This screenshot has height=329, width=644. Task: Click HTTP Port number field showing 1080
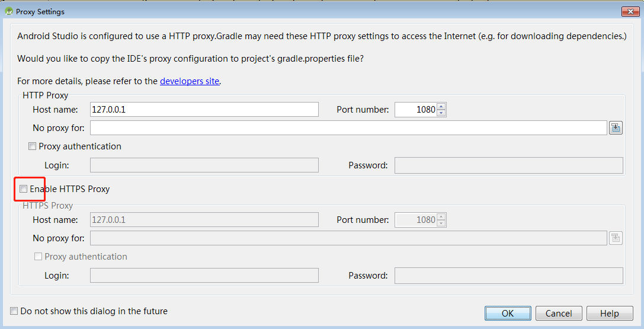point(416,110)
